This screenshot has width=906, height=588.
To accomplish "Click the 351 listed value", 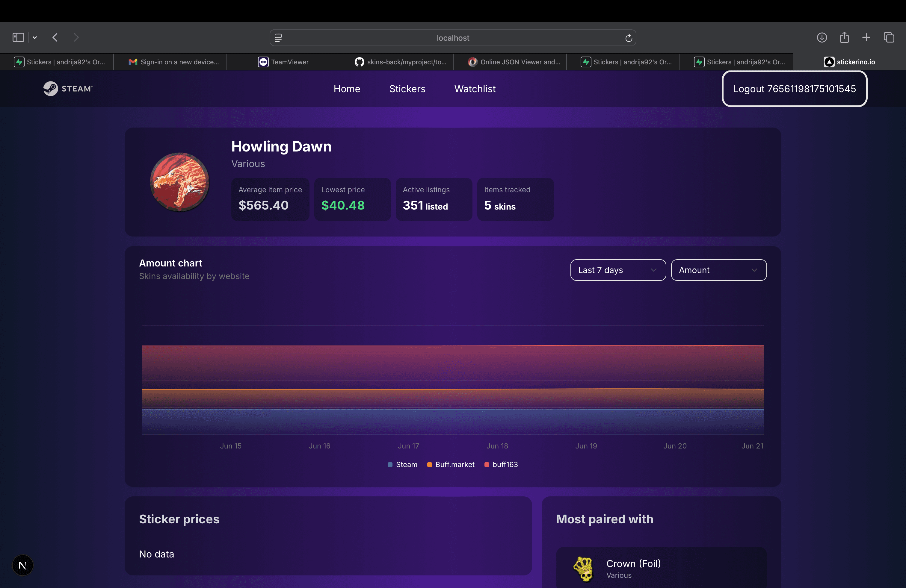I will pos(425,206).
